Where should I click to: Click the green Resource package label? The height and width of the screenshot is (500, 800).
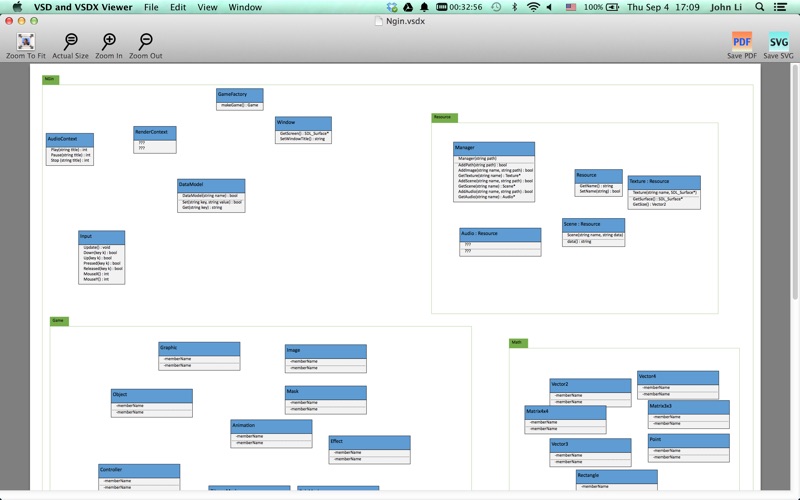click(444, 118)
